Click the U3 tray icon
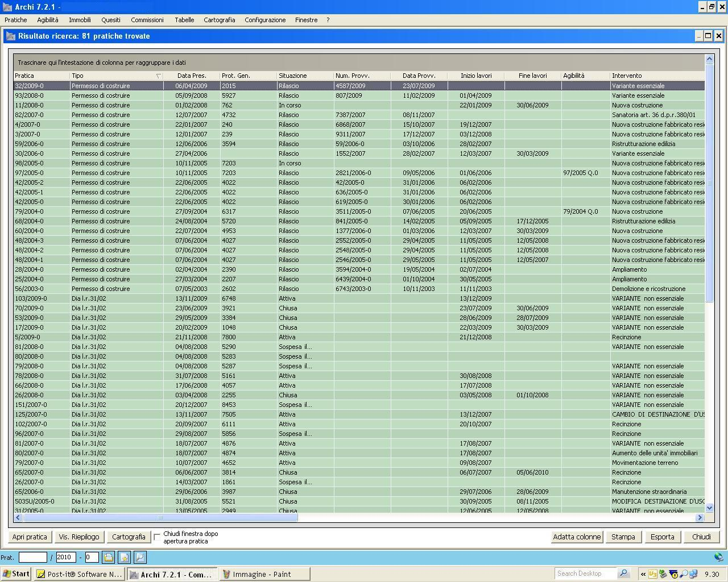 (x=653, y=574)
